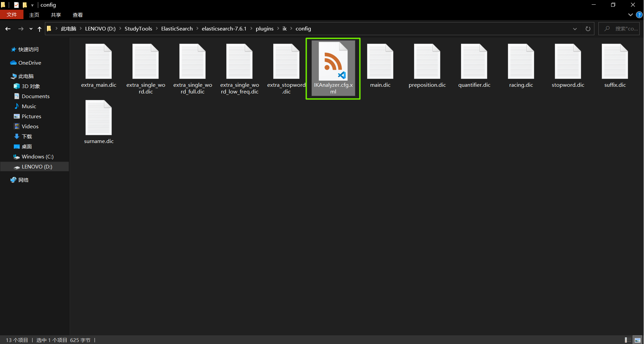Viewport: 644px width, 344px height.
Task: Select the suffix.dic file icon
Action: [x=615, y=61]
